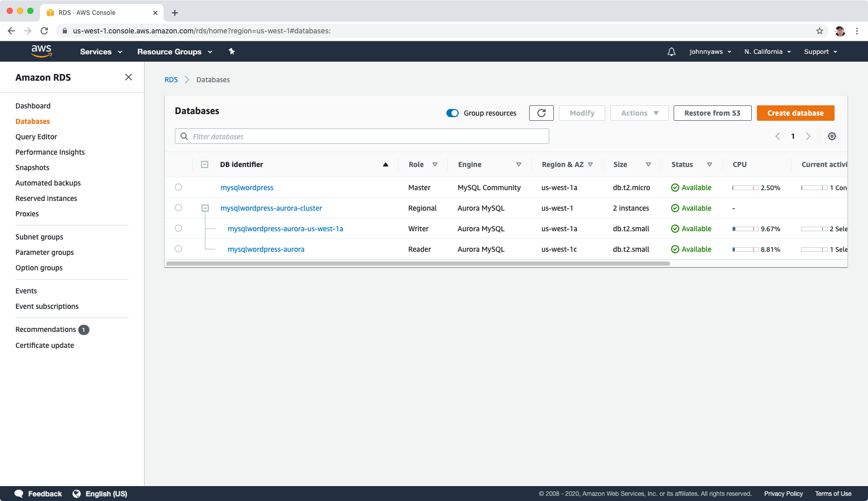Toggle Group resources switch
868x501 pixels.
pos(453,113)
